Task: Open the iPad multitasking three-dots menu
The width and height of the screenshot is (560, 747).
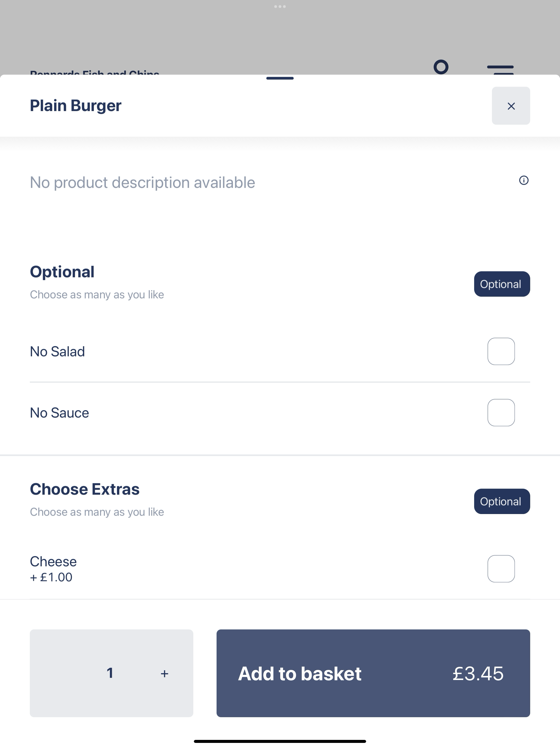Action: [280, 6]
